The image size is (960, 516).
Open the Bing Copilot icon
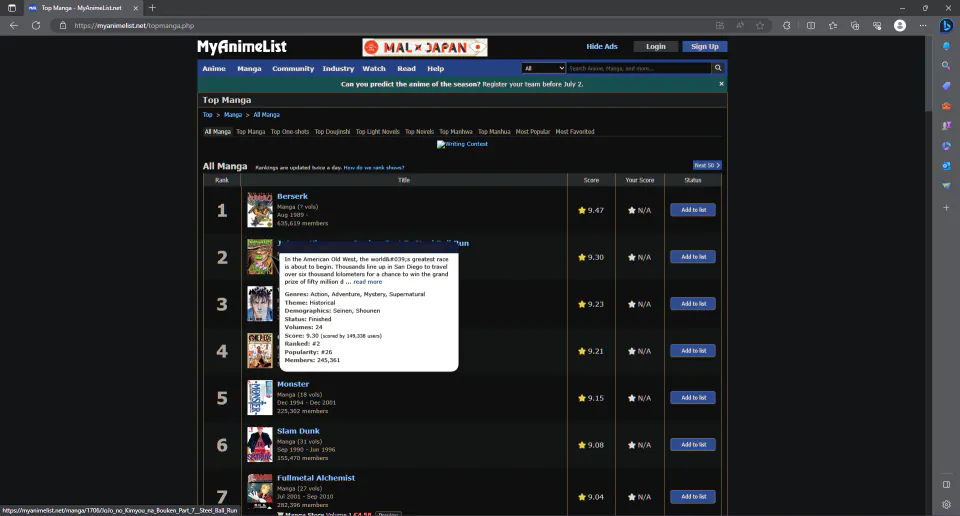pos(946,26)
